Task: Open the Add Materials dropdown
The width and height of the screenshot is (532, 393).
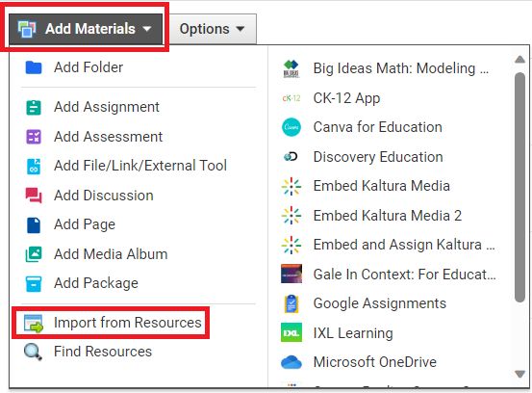Action: [86, 29]
